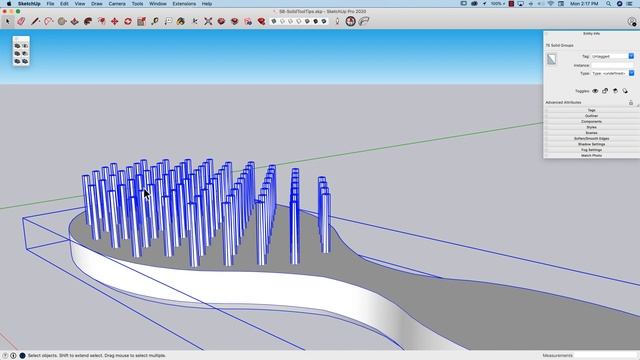Open the Draw menu
The image size is (640, 360).
click(x=97, y=4)
